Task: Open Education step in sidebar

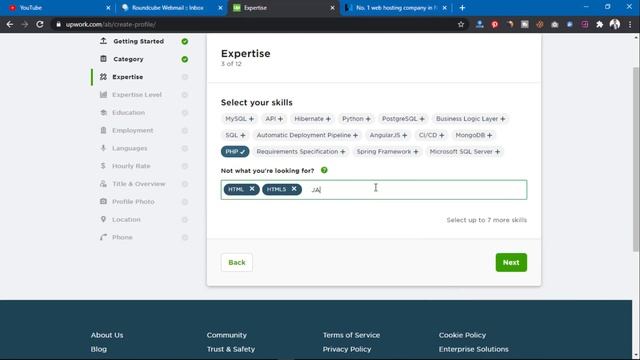Action: point(128,113)
